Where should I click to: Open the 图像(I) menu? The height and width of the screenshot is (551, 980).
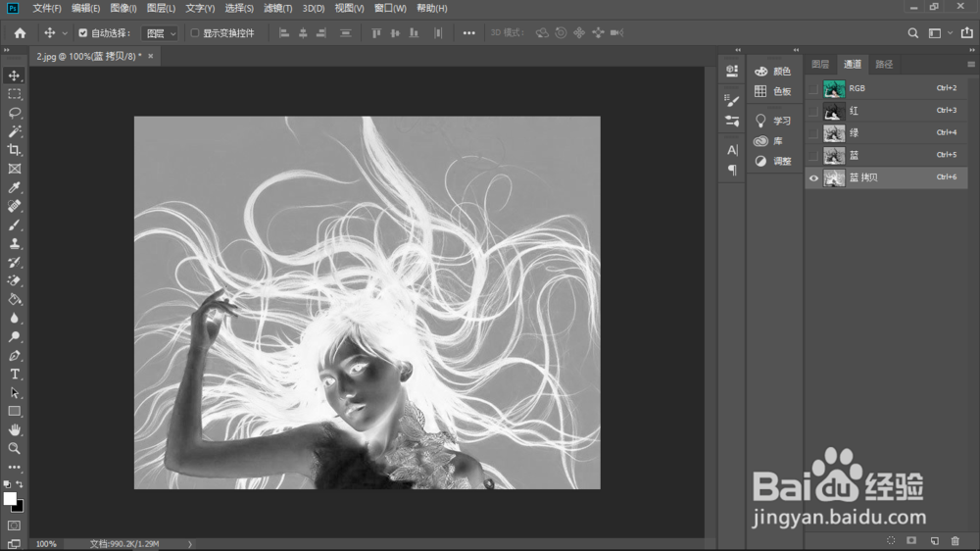123,8
